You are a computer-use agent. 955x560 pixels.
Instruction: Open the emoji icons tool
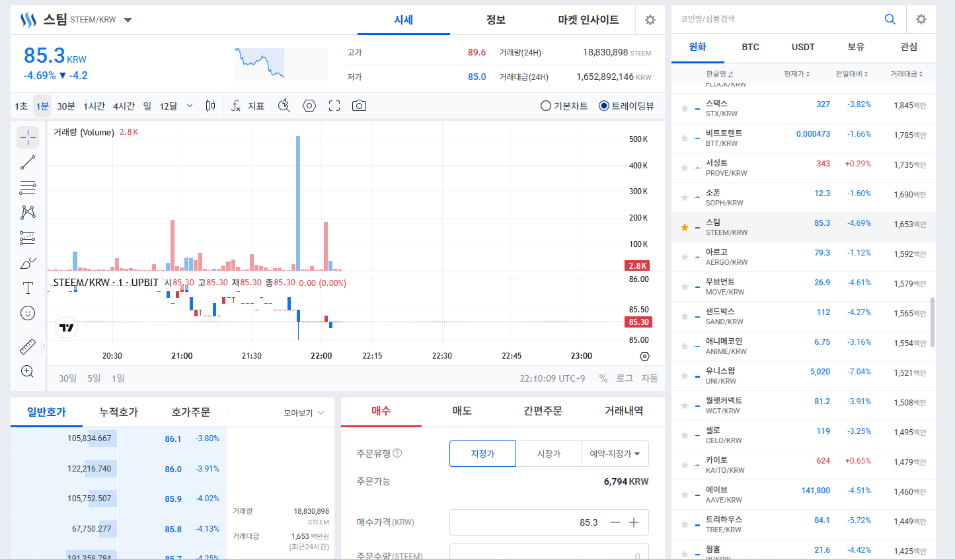click(x=28, y=313)
